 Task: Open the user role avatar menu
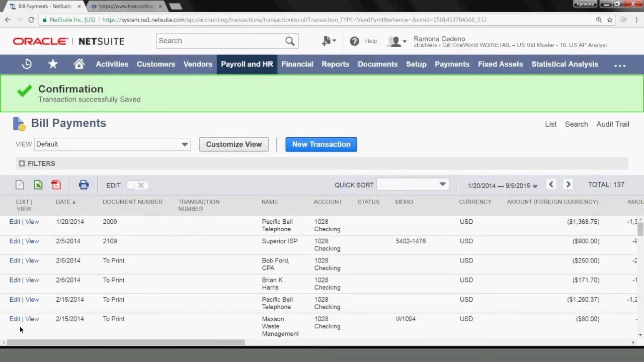pyautogui.click(x=396, y=41)
